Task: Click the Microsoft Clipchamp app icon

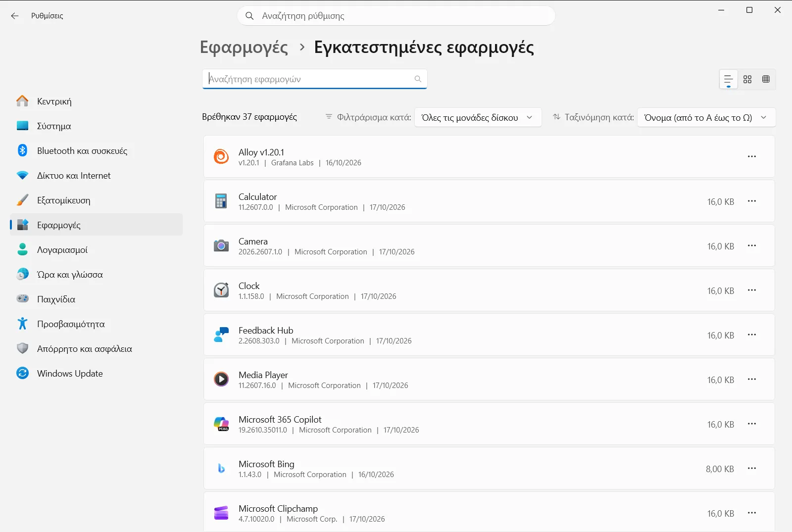Action: 221,513
